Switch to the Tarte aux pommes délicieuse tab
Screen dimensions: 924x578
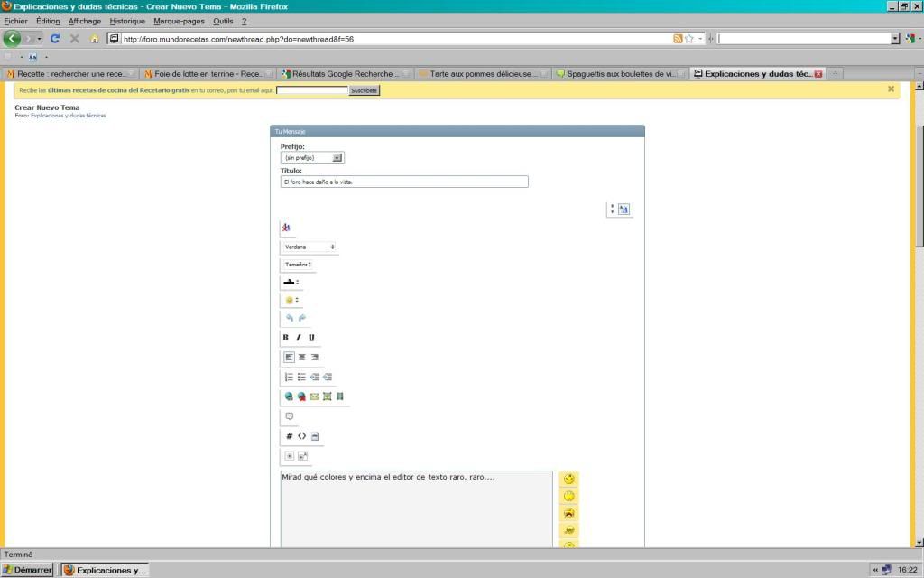[484, 74]
